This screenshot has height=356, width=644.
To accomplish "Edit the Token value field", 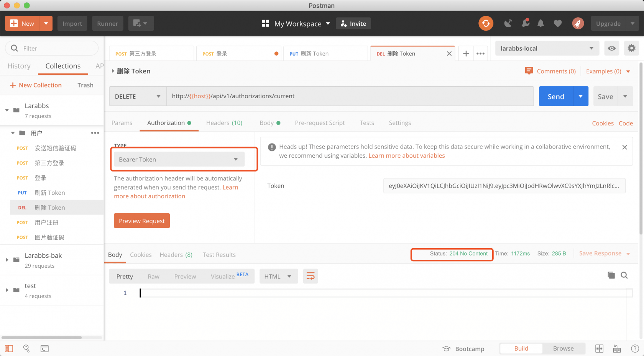I will [504, 186].
